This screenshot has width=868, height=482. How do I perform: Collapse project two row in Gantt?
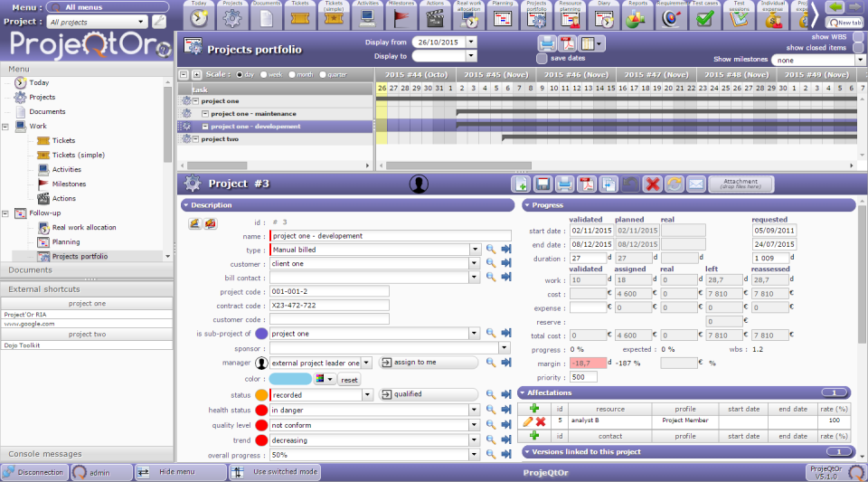[195, 139]
